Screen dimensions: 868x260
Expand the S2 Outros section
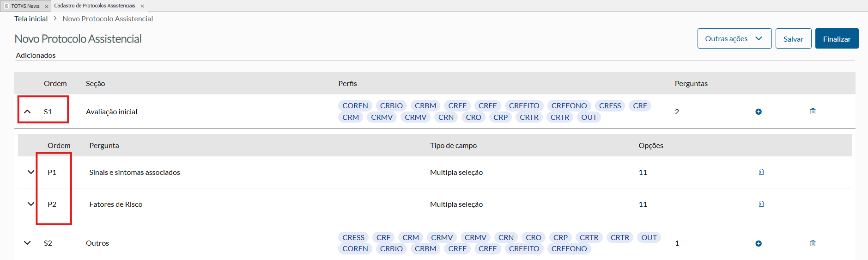(27, 243)
